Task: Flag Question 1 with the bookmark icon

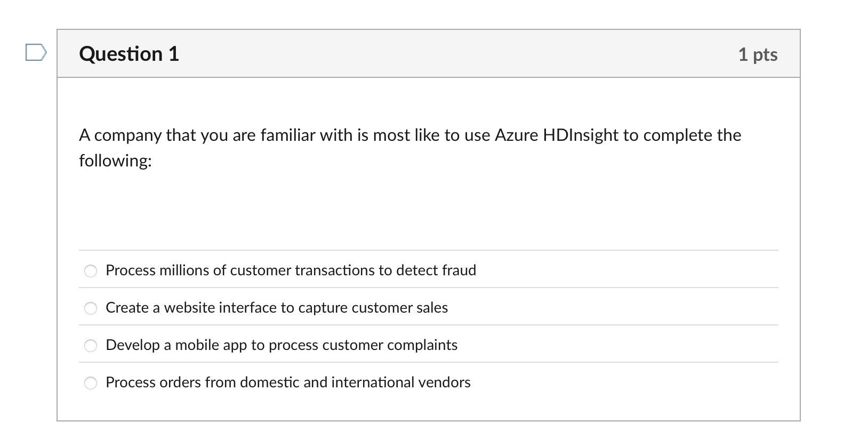Action: (x=36, y=53)
